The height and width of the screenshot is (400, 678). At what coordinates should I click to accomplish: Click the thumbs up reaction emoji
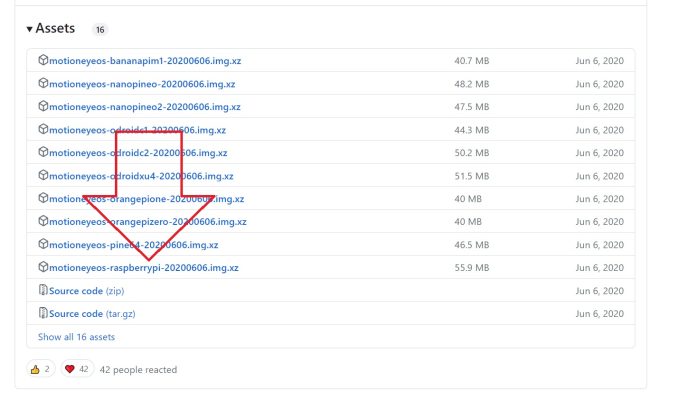coord(35,369)
